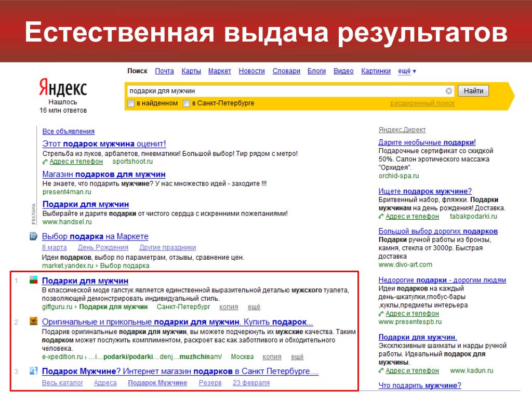This screenshot has height=399, width=532.
Task: Click 'Адрес и телефон' next to tabakpodarki.ru
Action: [x=412, y=217]
